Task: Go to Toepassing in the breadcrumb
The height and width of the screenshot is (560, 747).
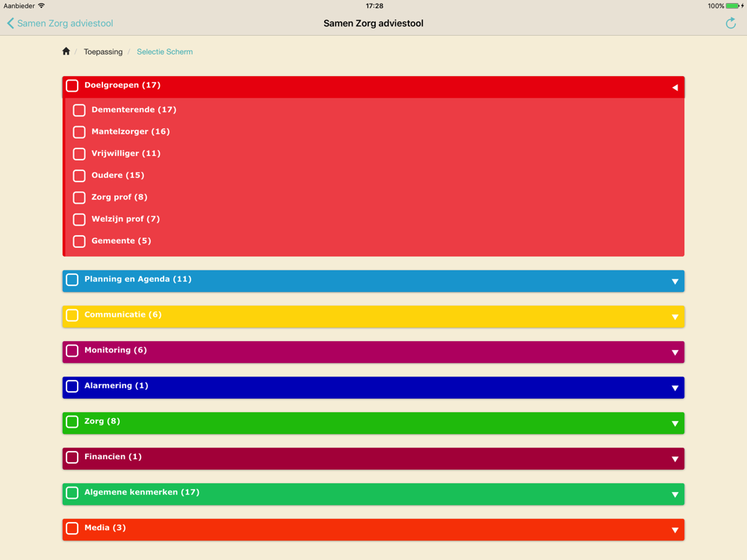Action: point(103,52)
